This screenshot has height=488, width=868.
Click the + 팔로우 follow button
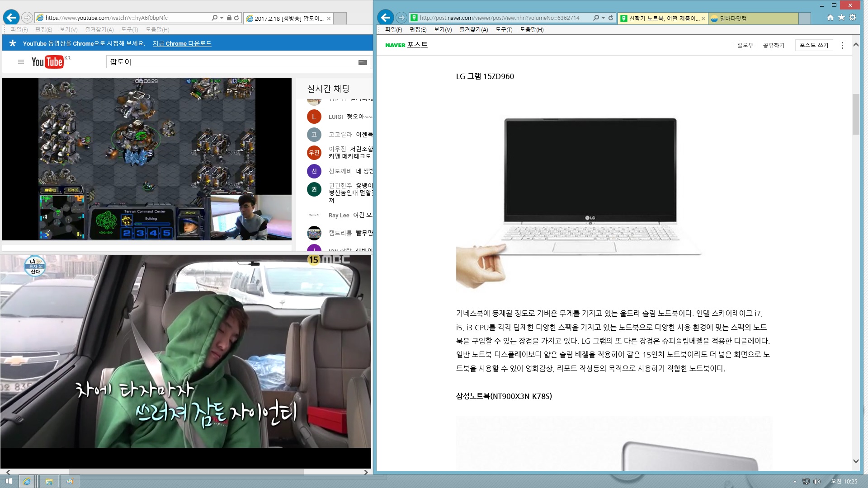point(741,45)
